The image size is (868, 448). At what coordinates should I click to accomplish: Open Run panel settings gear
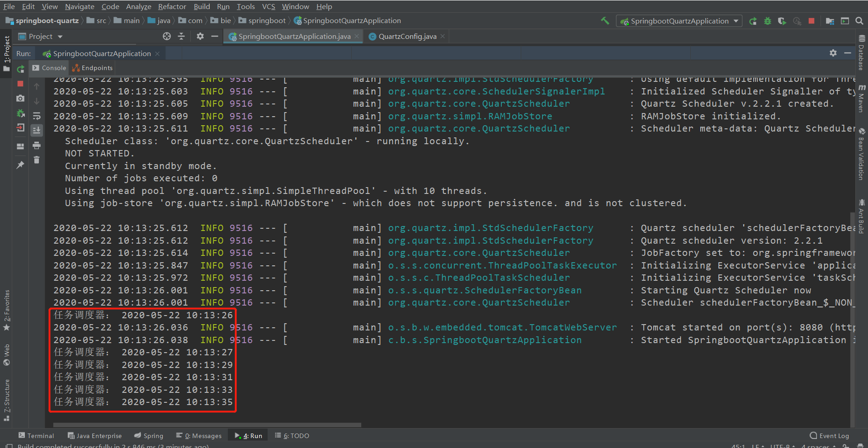[833, 53]
